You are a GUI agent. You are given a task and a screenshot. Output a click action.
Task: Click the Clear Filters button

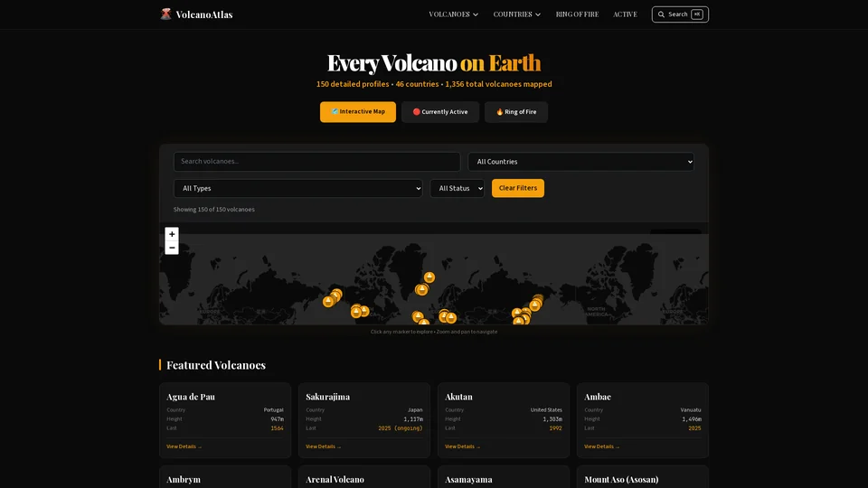[517, 188]
